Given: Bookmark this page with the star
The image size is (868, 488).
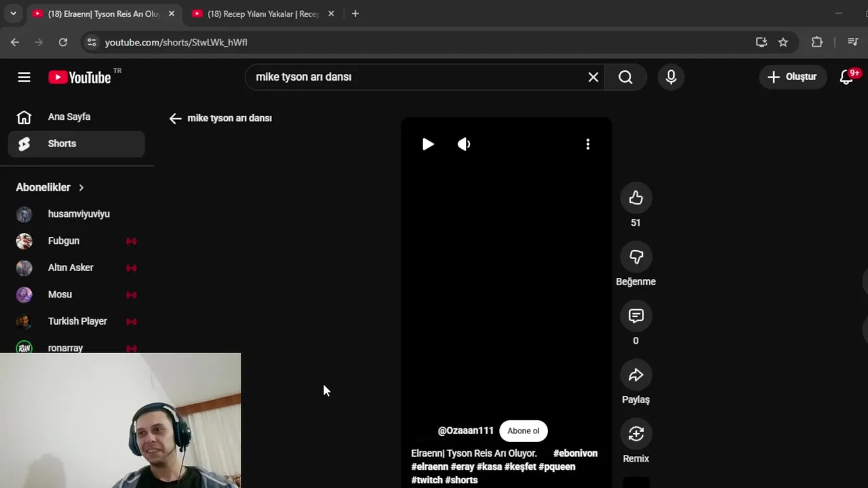Looking at the screenshot, I should (783, 42).
